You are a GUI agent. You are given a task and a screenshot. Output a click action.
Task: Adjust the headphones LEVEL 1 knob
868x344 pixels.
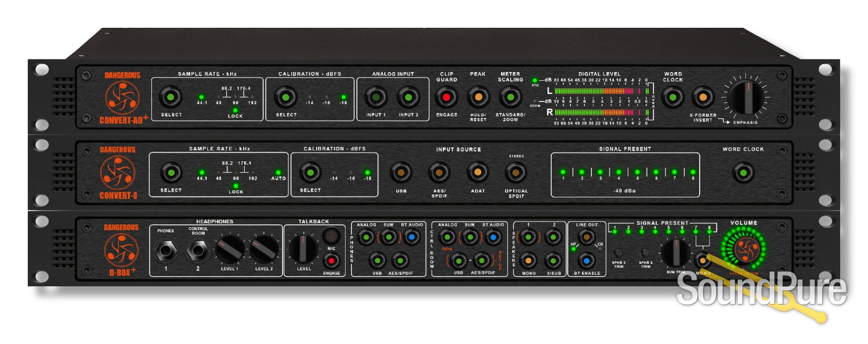click(x=229, y=250)
